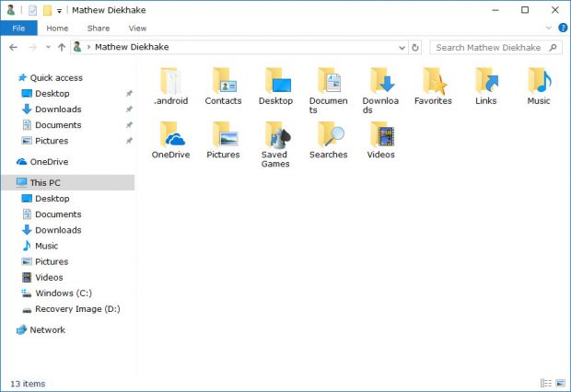The width and height of the screenshot is (571, 392).
Task: Select This PC in navigation pane
Action: 68,182
